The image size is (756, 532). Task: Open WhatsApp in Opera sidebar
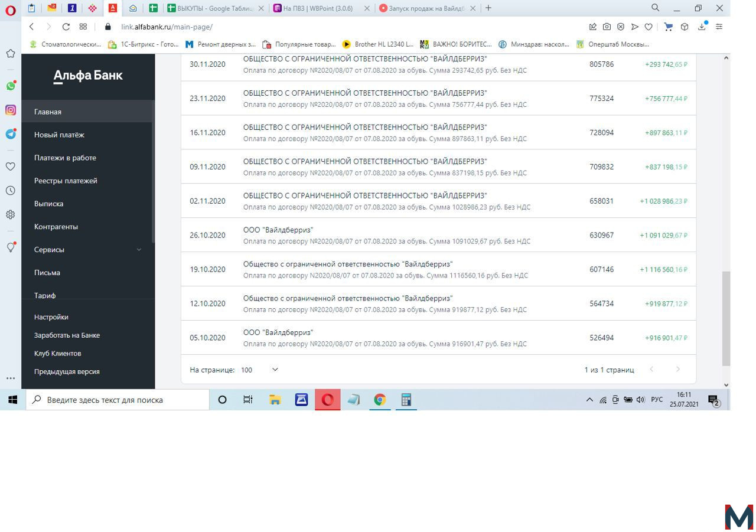click(x=11, y=86)
